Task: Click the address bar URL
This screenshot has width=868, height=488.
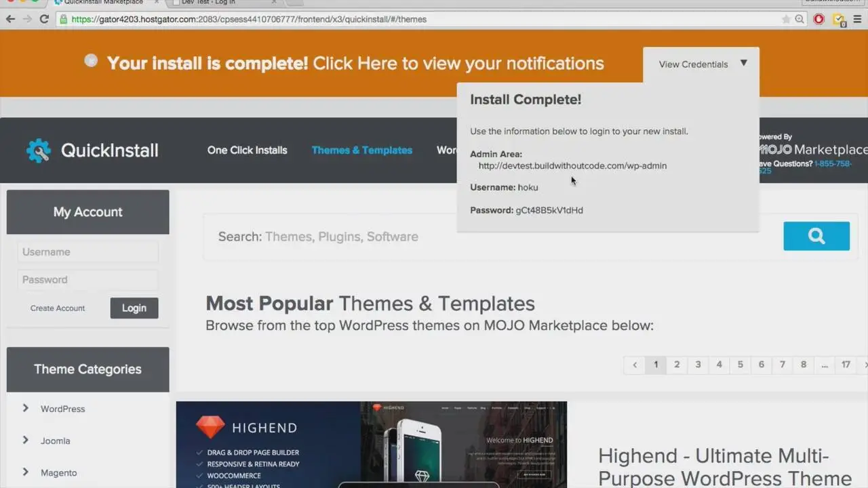Action: [x=248, y=19]
